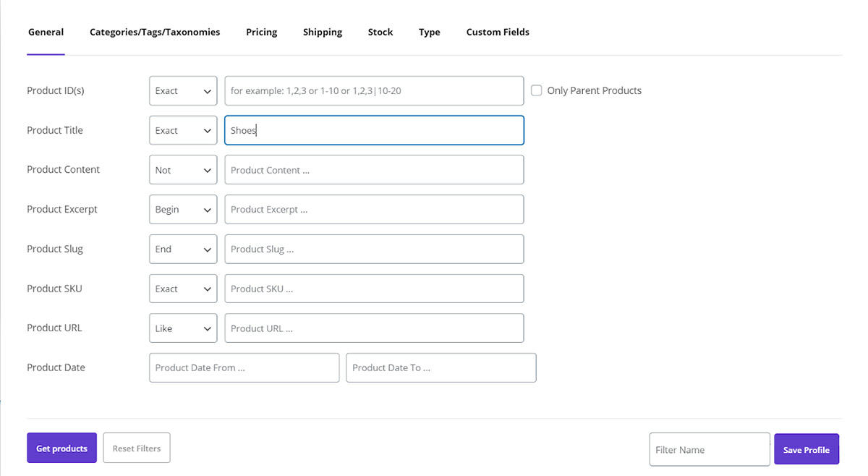Expand the Product Title Exact dropdown

[x=183, y=131]
